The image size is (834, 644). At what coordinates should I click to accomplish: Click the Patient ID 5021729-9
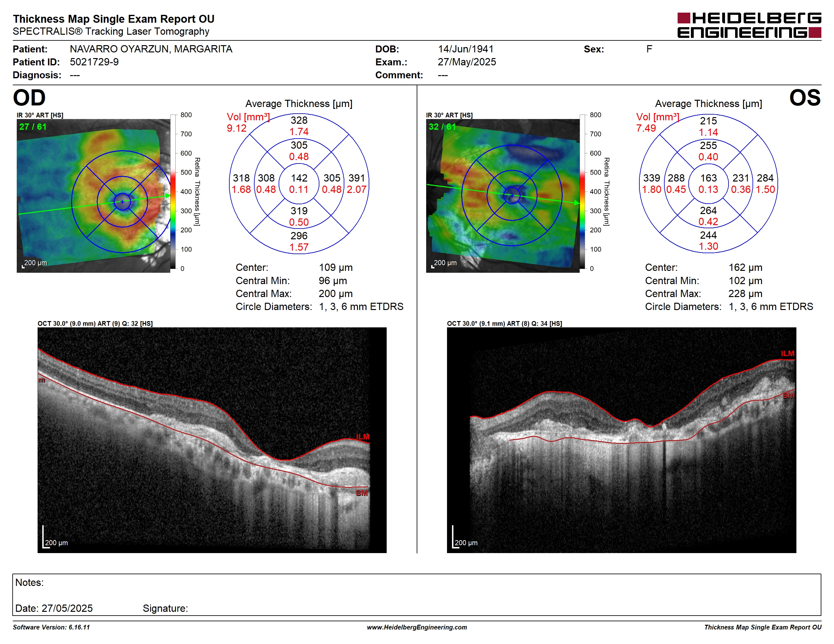pyautogui.click(x=94, y=62)
